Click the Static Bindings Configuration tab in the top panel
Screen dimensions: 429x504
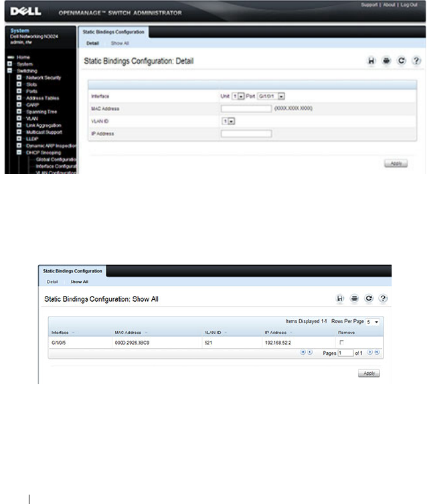[113, 32]
